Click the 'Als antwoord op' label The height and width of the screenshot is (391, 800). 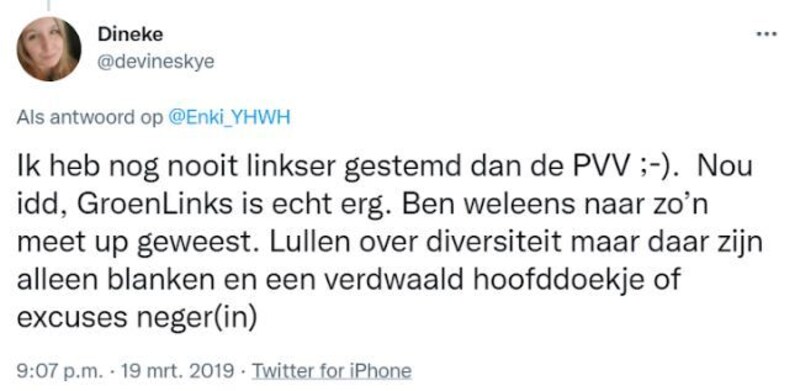90,118
